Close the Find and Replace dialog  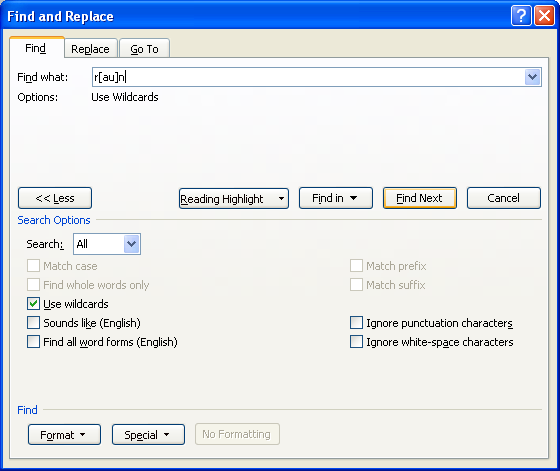point(544,16)
